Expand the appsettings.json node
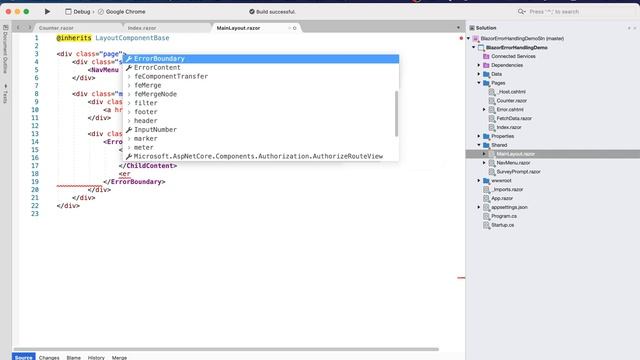Screen dimensions: 640x360 tap(479, 207)
